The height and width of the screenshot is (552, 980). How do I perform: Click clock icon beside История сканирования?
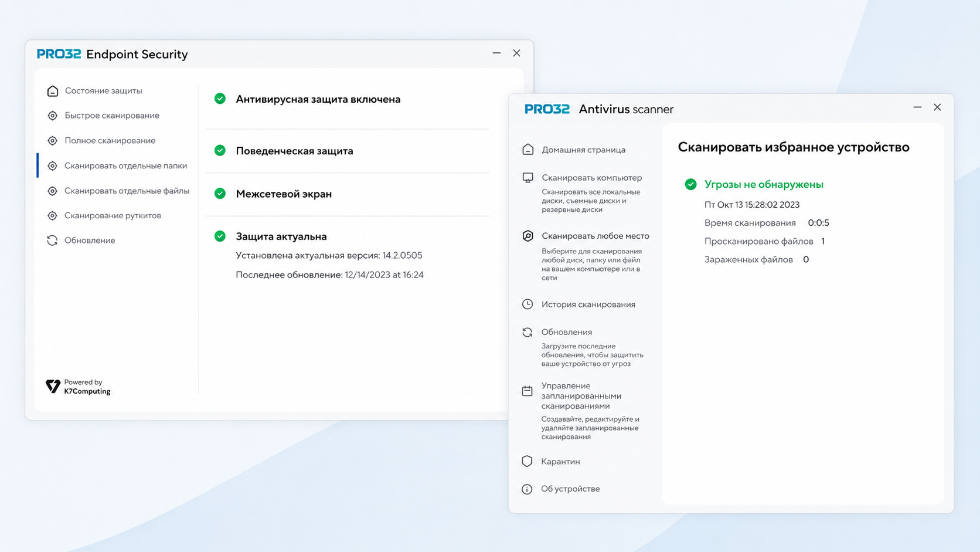[528, 304]
